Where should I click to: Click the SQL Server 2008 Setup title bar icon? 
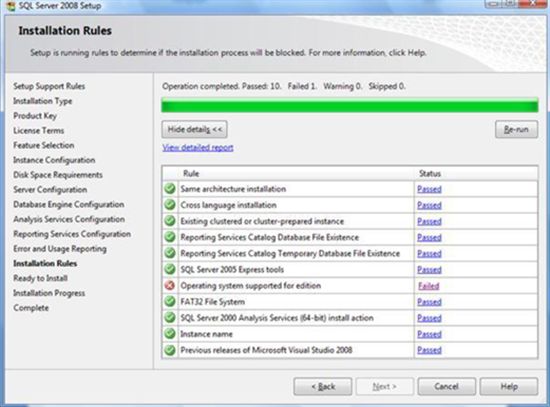11,6
